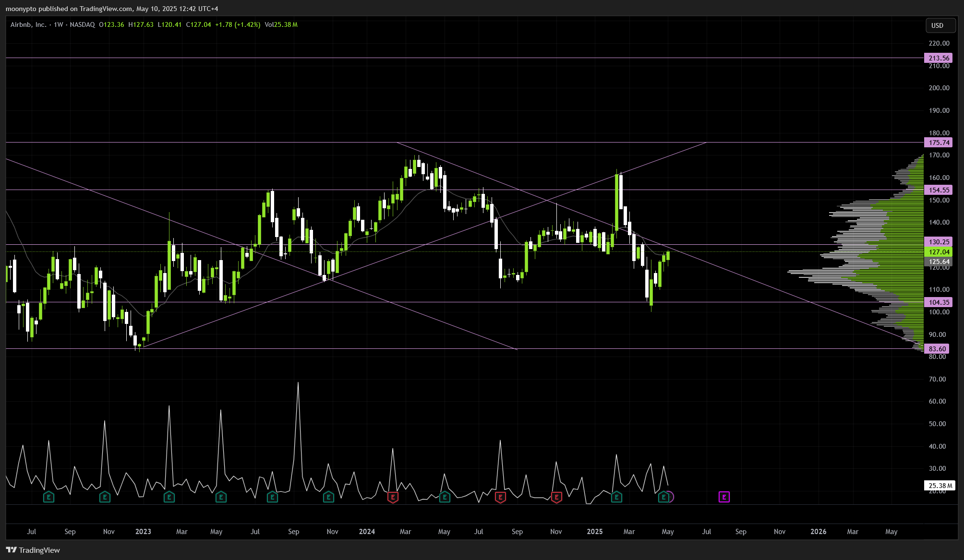Click the 2023 label on time axis
The height and width of the screenshot is (560, 964).
tap(143, 532)
